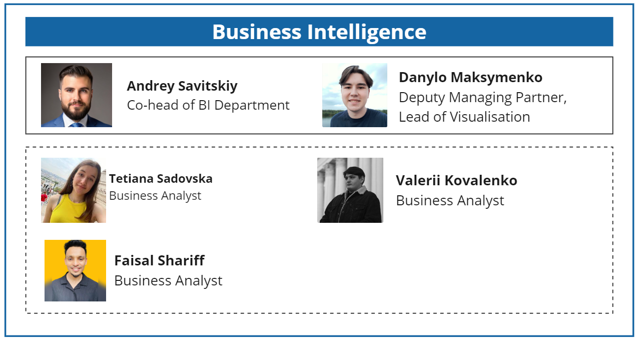Click the word 'Business' in the header

point(257,32)
